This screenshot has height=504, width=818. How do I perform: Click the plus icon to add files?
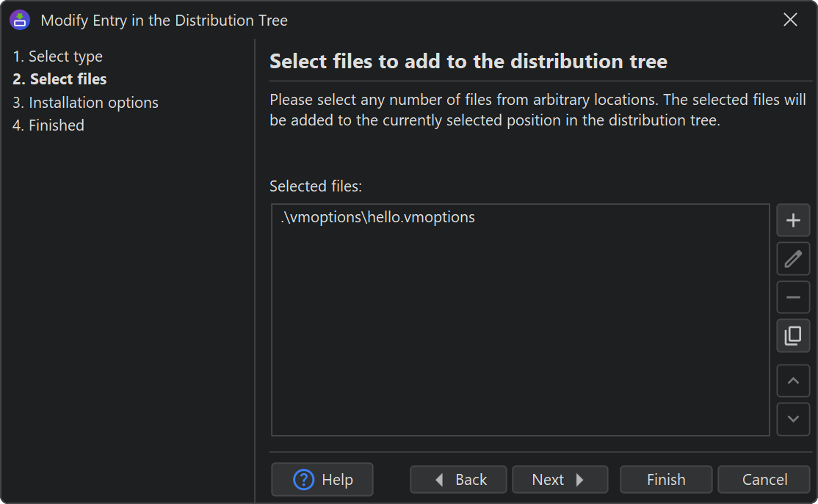793,220
